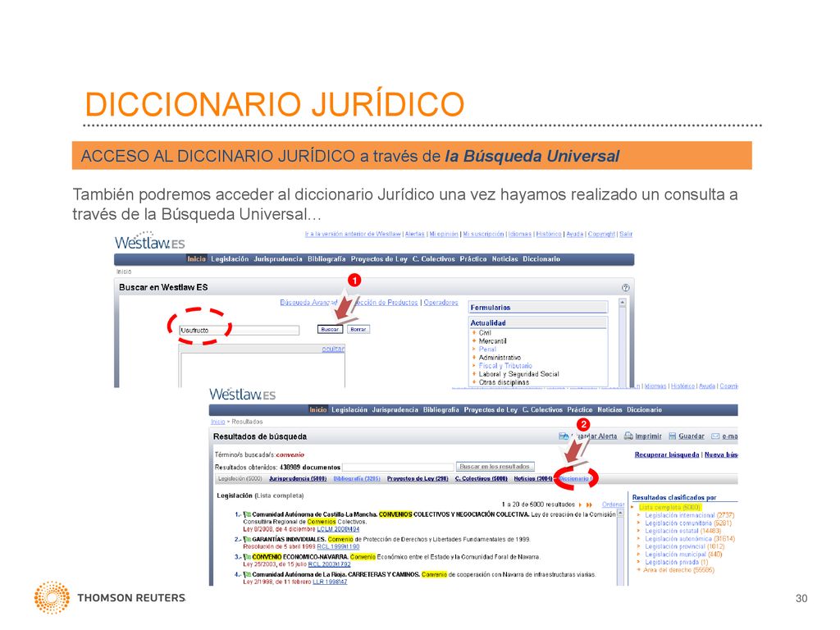The width and height of the screenshot is (840, 630).
Task: Open the RCL 1999\1190 reference link
Action: 338,547
